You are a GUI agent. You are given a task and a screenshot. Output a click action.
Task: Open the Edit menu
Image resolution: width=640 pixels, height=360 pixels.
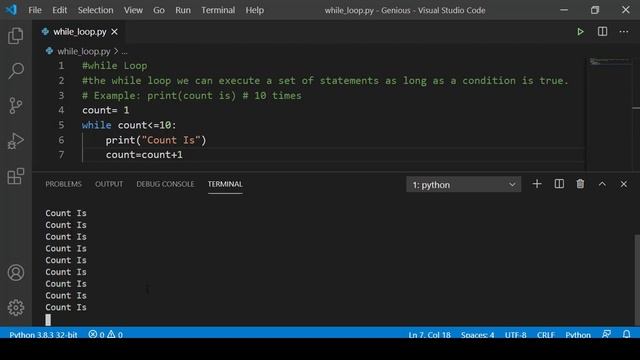click(60, 10)
